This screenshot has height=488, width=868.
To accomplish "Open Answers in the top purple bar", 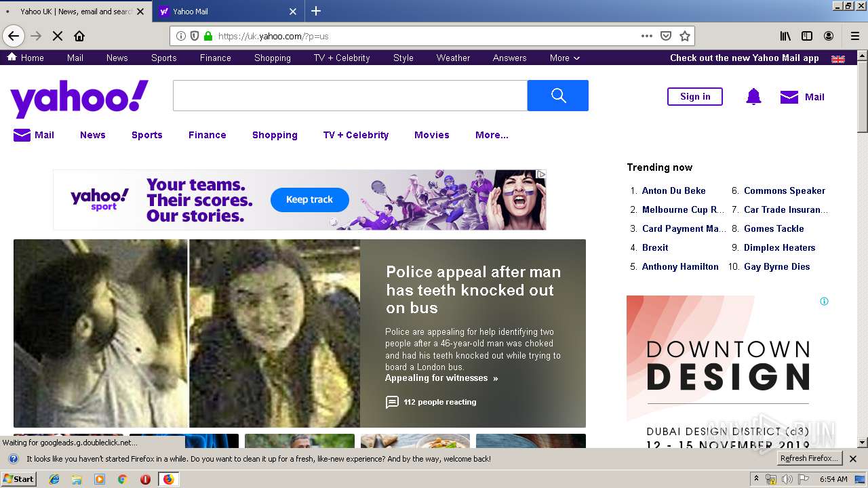I will pos(509,58).
